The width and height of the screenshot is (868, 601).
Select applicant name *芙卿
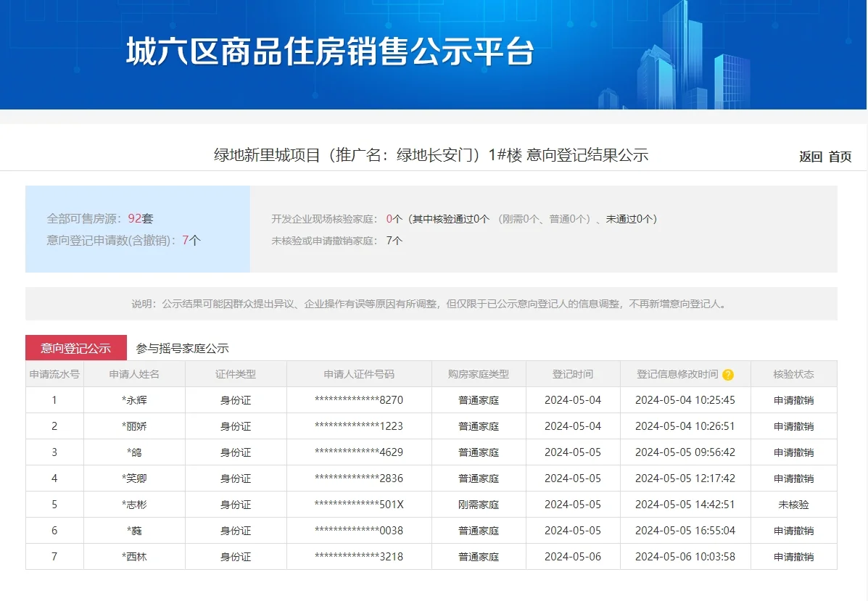click(134, 478)
